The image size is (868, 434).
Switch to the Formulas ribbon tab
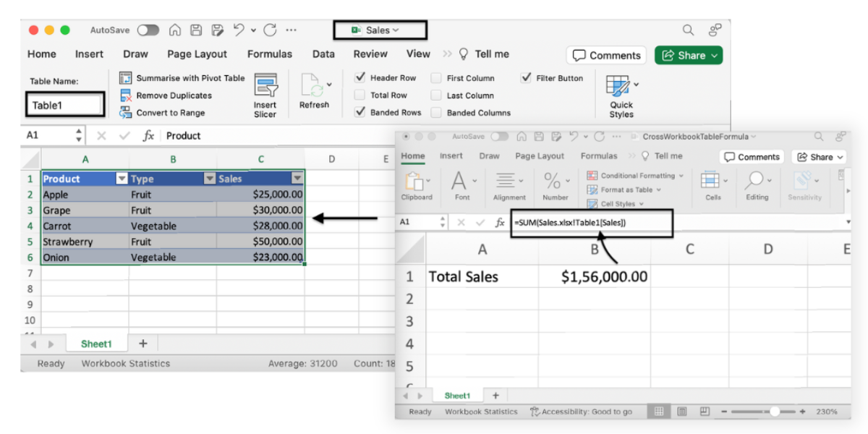270,54
